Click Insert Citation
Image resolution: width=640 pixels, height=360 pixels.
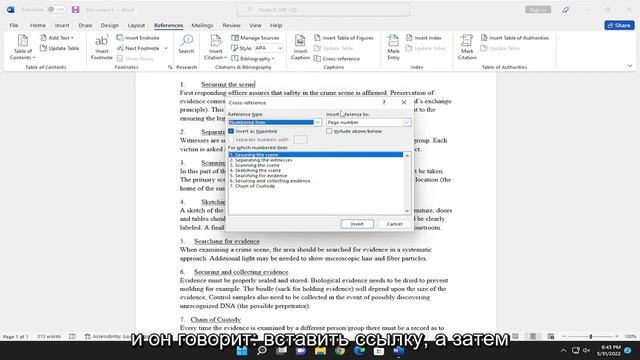[216, 47]
